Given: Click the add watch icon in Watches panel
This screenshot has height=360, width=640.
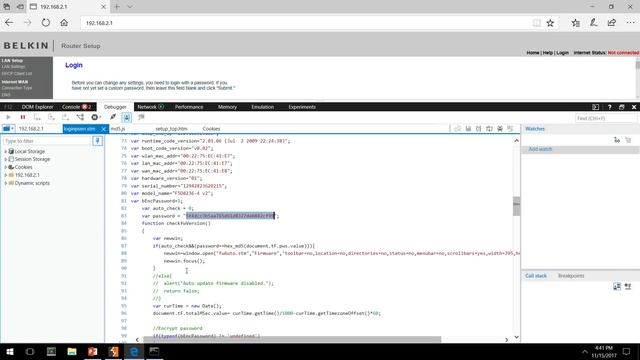Looking at the screenshot, I should 617,140.
